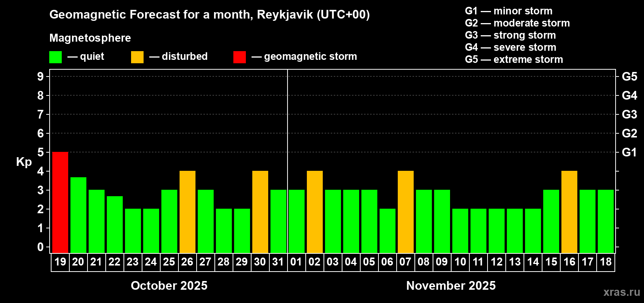Click the G3 right-axis label

[x=630, y=114]
